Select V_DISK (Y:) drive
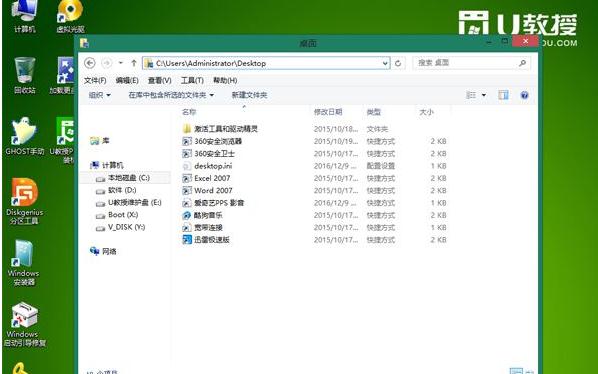 coord(121,227)
